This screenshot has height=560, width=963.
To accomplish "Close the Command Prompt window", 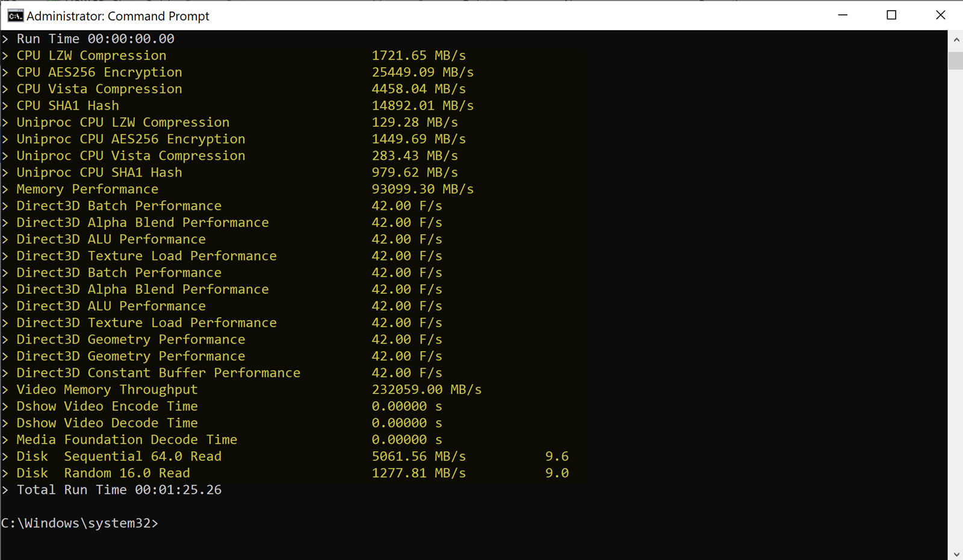I will (x=940, y=15).
